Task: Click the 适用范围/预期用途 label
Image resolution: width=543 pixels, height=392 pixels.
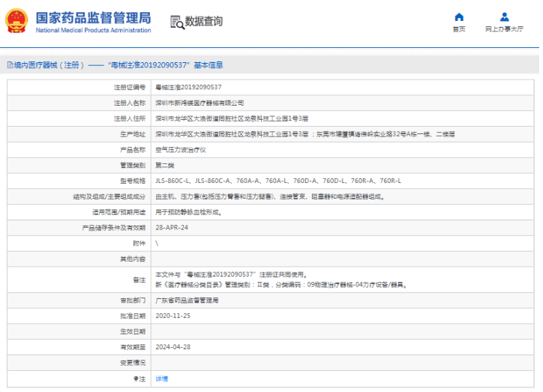Action: pyautogui.click(x=118, y=212)
